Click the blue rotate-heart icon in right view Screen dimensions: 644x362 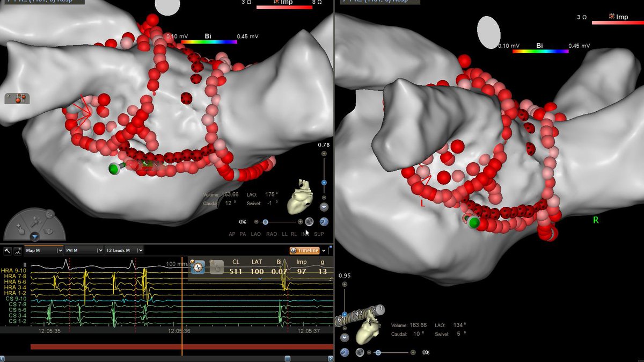click(345, 352)
